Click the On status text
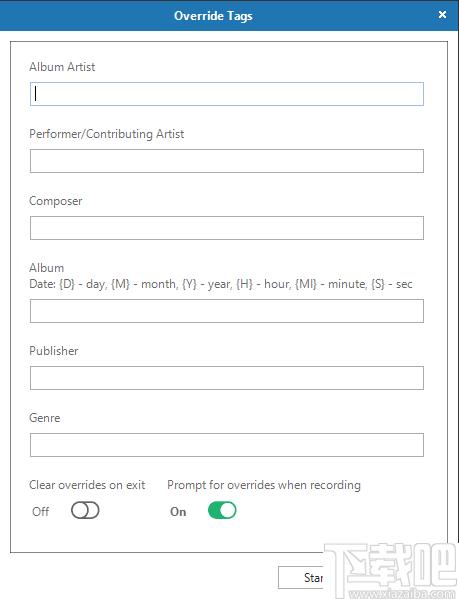Screen dimensions: 459x599 178,512
